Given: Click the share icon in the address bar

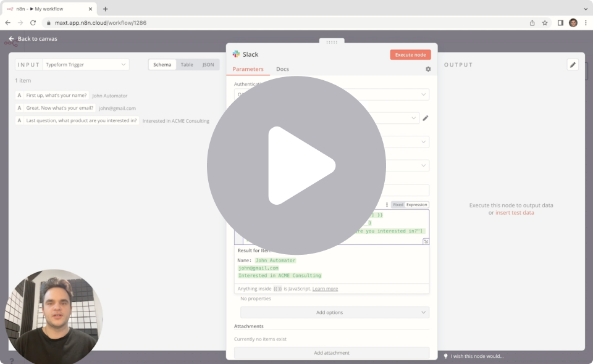Looking at the screenshot, I should (532, 23).
